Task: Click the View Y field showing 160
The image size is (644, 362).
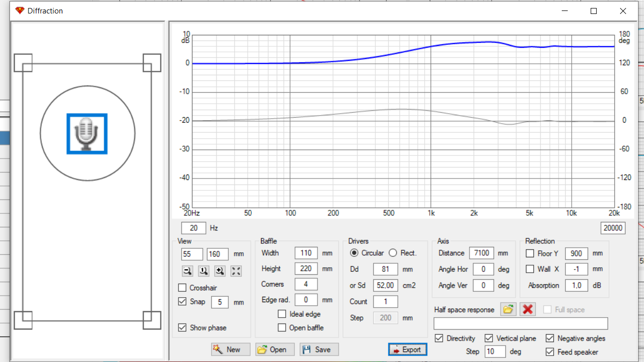Action: pos(218,254)
